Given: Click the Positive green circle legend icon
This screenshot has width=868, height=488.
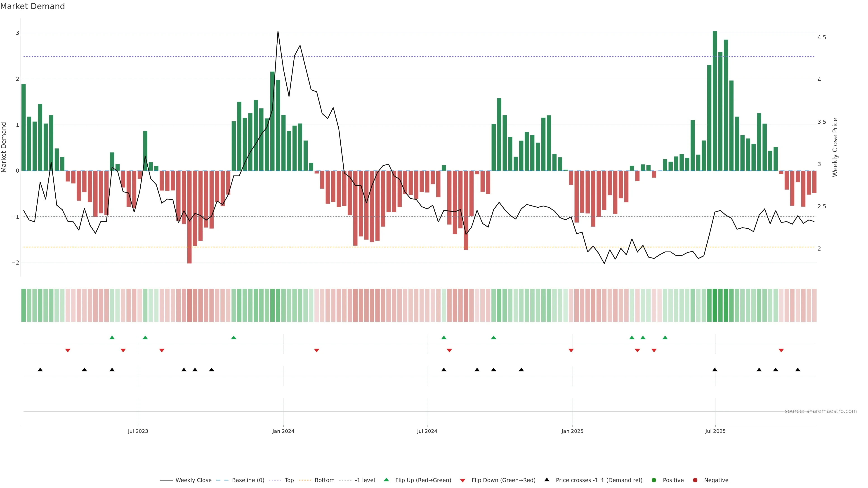Looking at the screenshot, I should pyautogui.click(x=654, y=480).
